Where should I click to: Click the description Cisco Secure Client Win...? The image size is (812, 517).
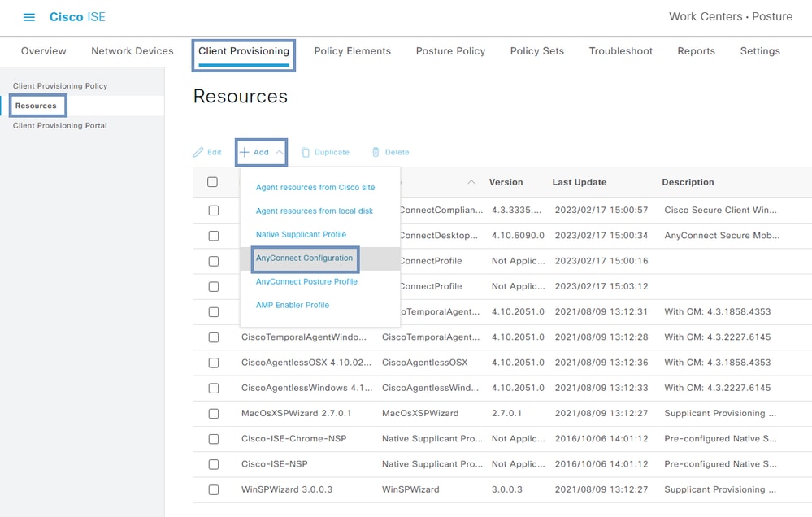[x=720, y=211]
